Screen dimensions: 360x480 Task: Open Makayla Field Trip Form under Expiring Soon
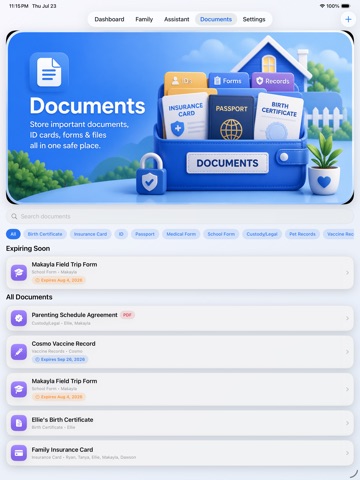tap(180, 273)
